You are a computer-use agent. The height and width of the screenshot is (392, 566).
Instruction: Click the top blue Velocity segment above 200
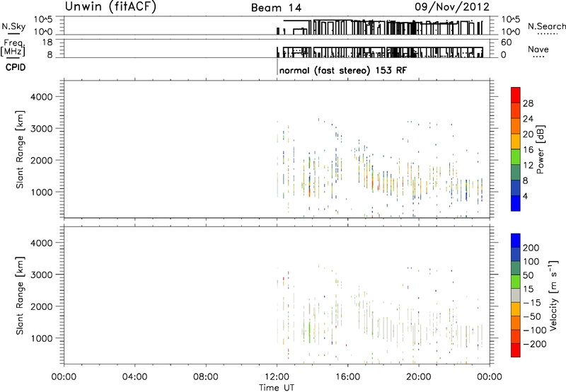click(516, 241)
